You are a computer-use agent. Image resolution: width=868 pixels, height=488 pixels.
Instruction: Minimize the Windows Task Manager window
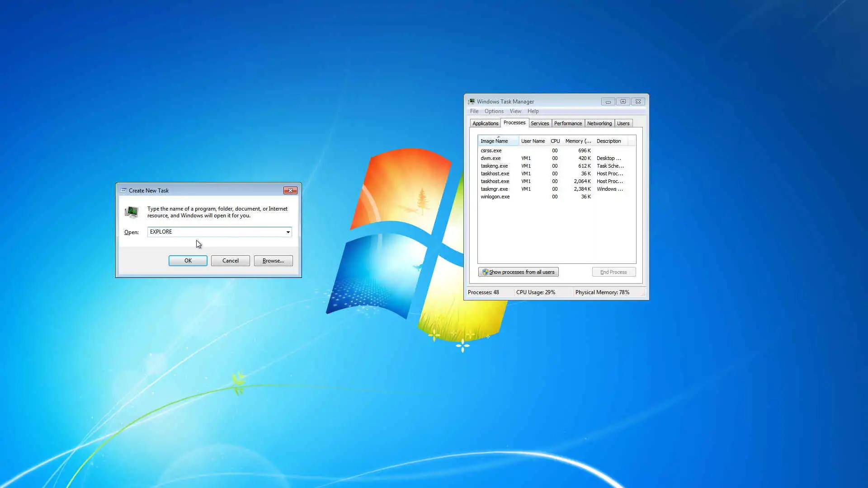[608, 102]
